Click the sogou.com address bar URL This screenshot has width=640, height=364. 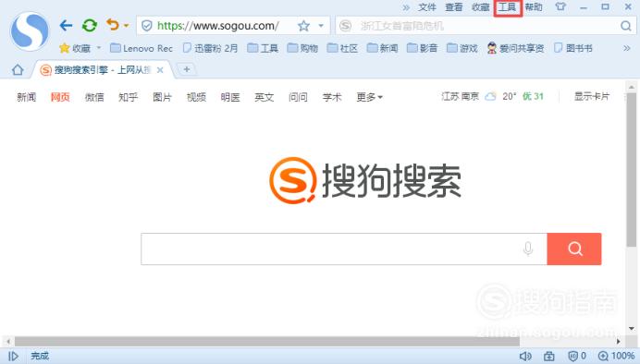point(218,26)
